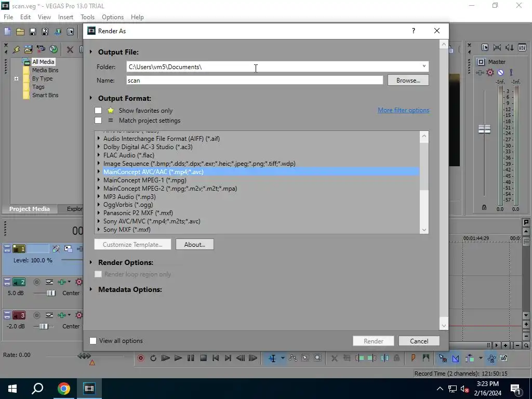Click Go to End transport button

(228, 358)
